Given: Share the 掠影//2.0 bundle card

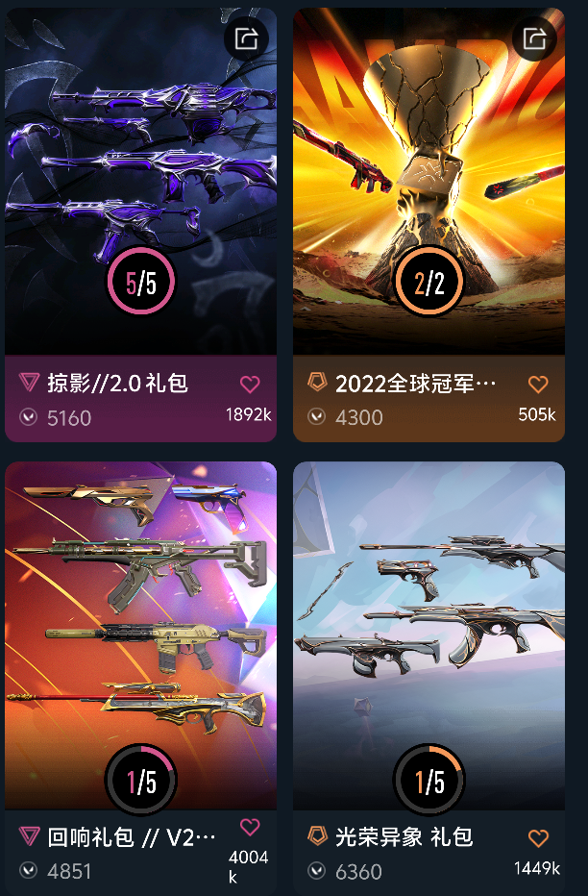Looking at the screenshot, I should pyautogui.click(x=246, y=38).
